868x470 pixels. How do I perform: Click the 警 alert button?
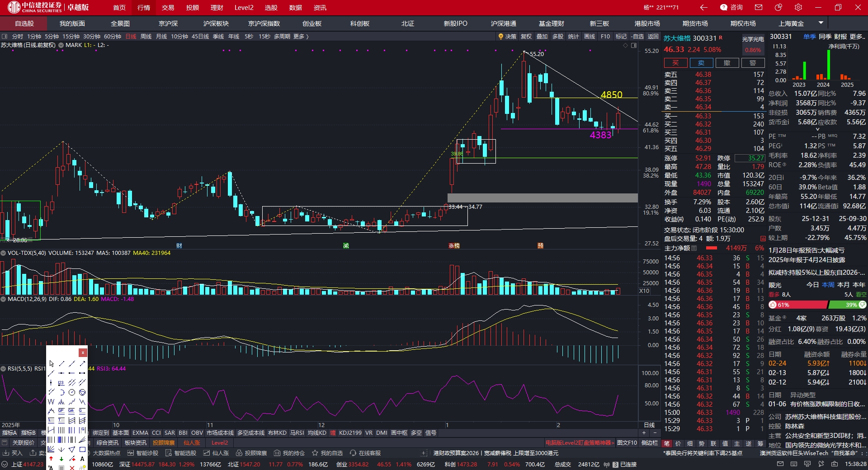click(753, 63)
